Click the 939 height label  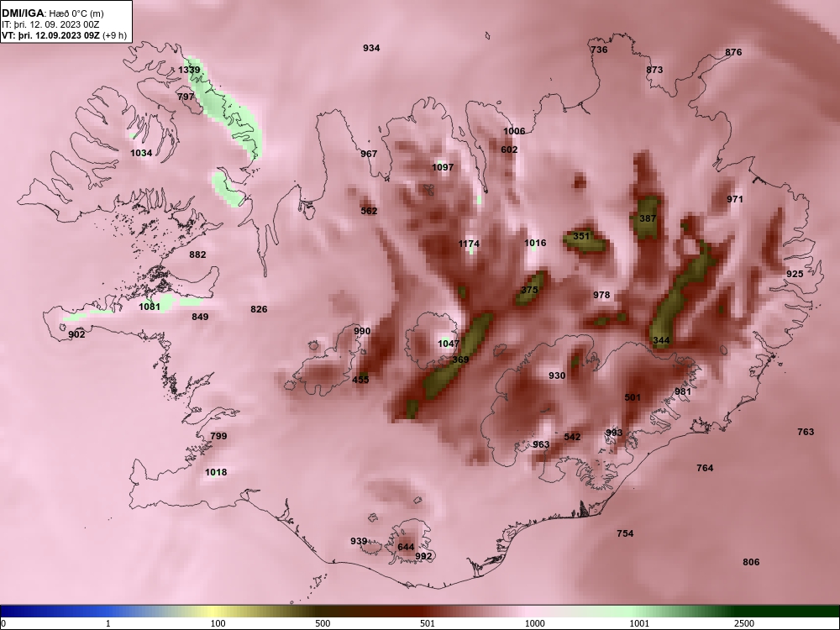[359, 542]
